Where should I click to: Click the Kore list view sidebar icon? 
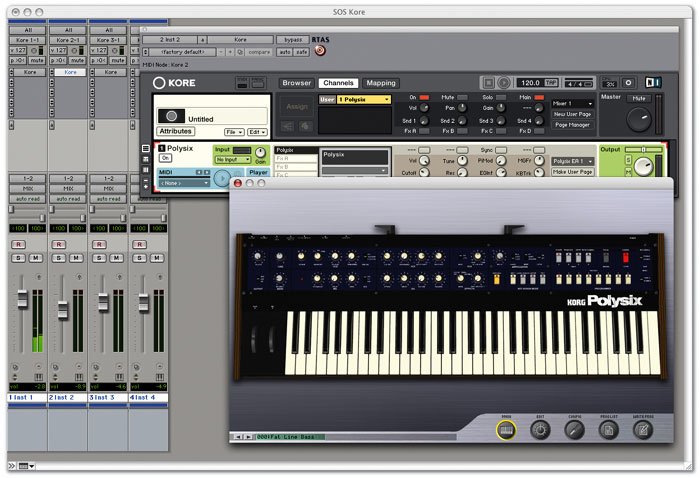tap(146, 149)
